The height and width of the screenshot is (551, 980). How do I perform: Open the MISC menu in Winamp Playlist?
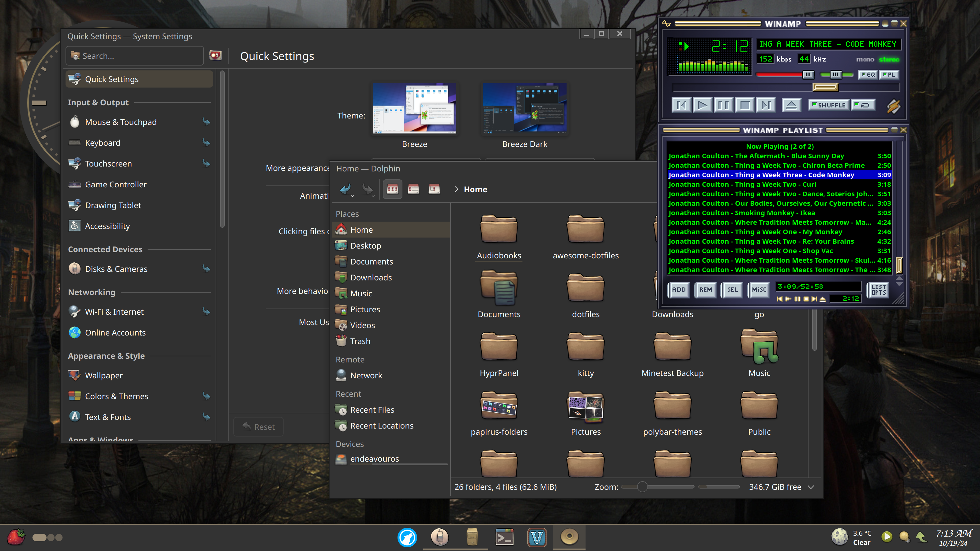pos(759,290)
